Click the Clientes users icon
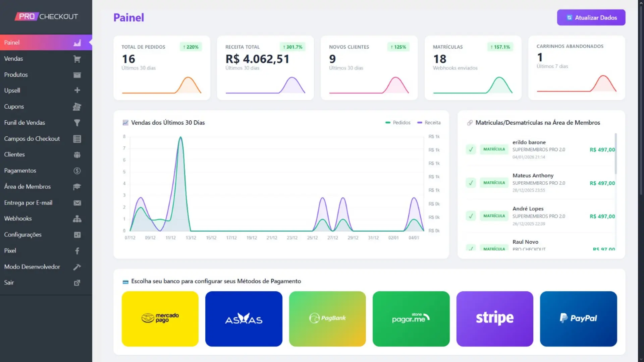 77,155
